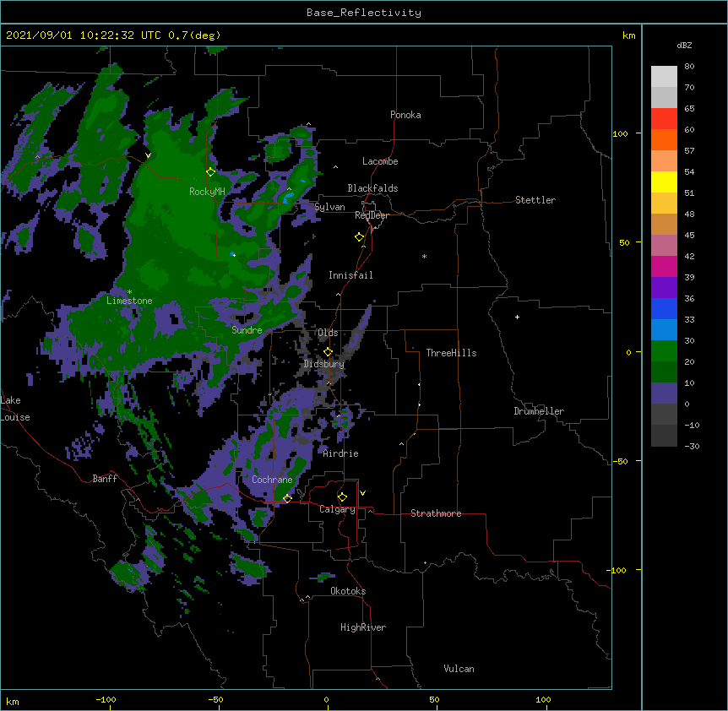Click the -50 tick on the right vertical axis
This screenshot has width=728, height=711.
coord(620,461)
